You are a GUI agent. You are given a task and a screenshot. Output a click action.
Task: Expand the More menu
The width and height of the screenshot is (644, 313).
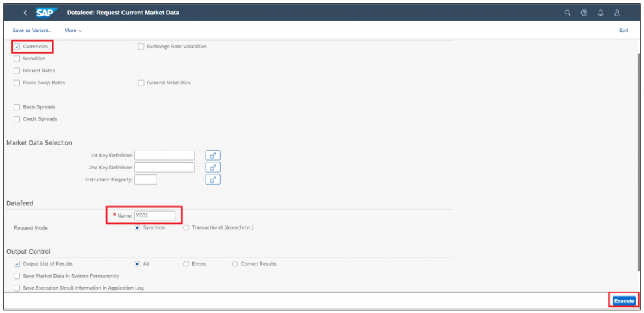pyautogui.click(x=74, y=30)
